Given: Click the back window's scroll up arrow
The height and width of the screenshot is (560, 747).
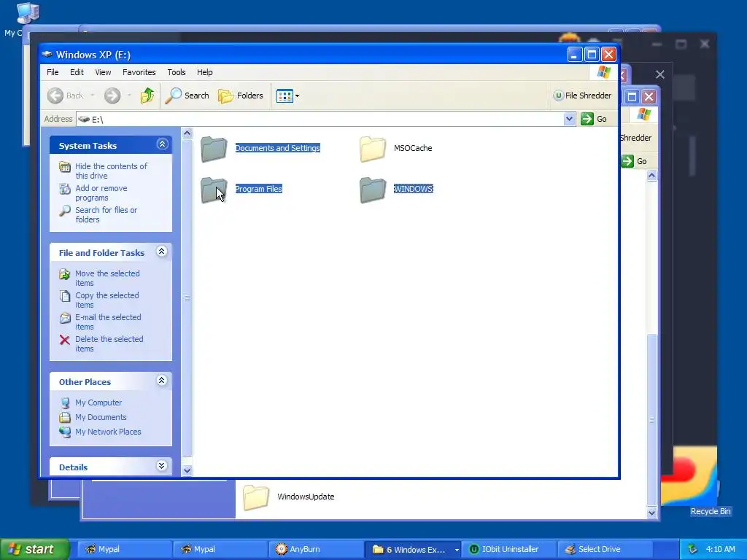Looking at the screenshot, I should [x=651, y=176].
